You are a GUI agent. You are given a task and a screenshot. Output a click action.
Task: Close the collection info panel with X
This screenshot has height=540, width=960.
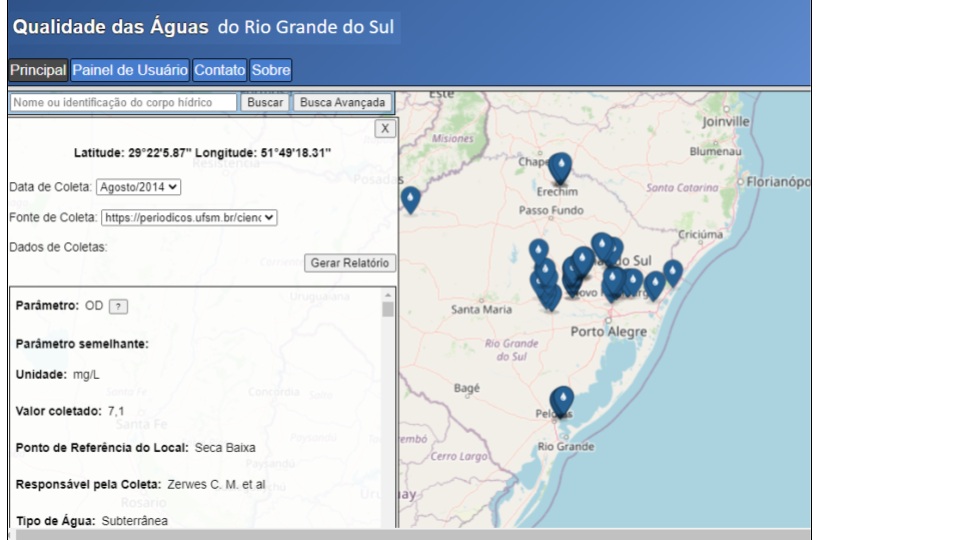[385, 129]
